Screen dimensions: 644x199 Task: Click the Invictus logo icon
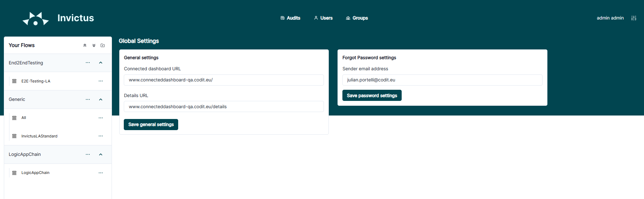point(36,19)
